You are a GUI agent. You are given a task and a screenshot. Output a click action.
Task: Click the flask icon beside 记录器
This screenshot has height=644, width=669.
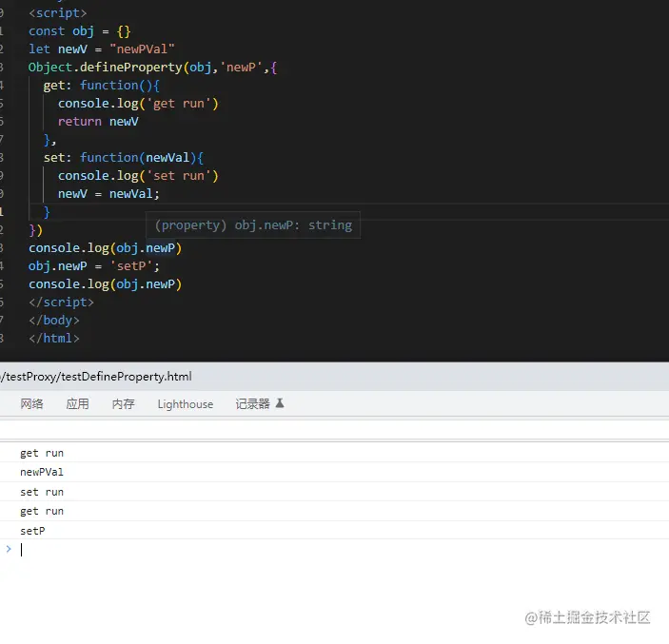click(280, 403)
